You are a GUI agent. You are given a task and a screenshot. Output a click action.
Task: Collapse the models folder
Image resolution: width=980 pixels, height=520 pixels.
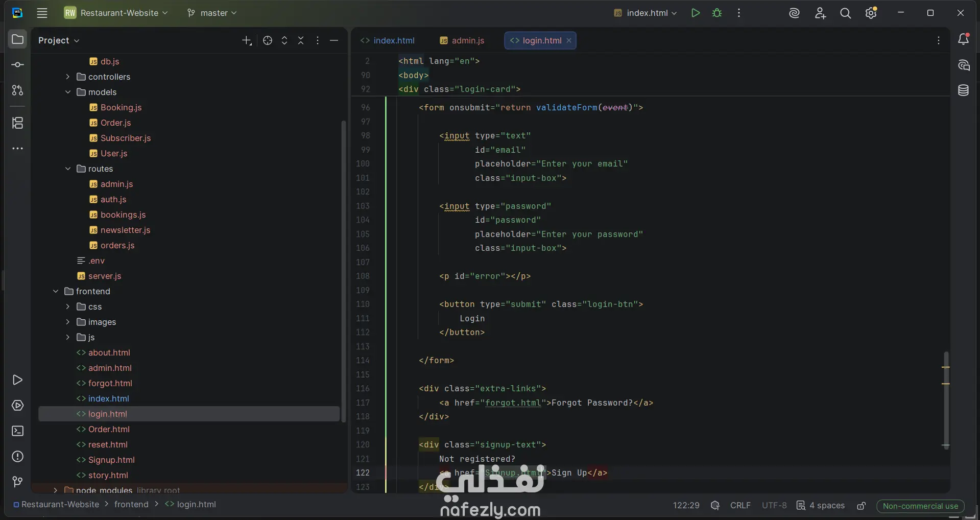pyautogui.click(x=68, y=92)
